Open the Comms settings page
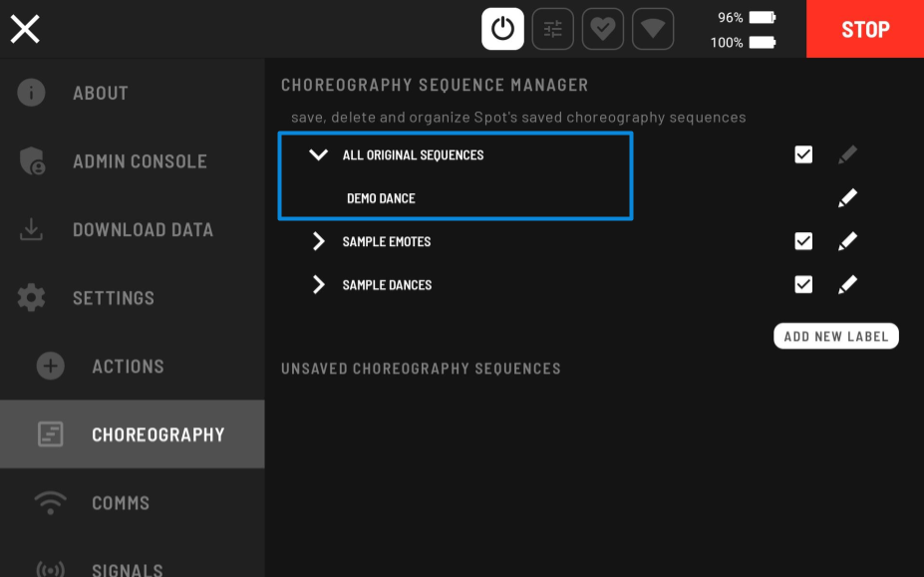924x577 pixels. tap(121, 503)
